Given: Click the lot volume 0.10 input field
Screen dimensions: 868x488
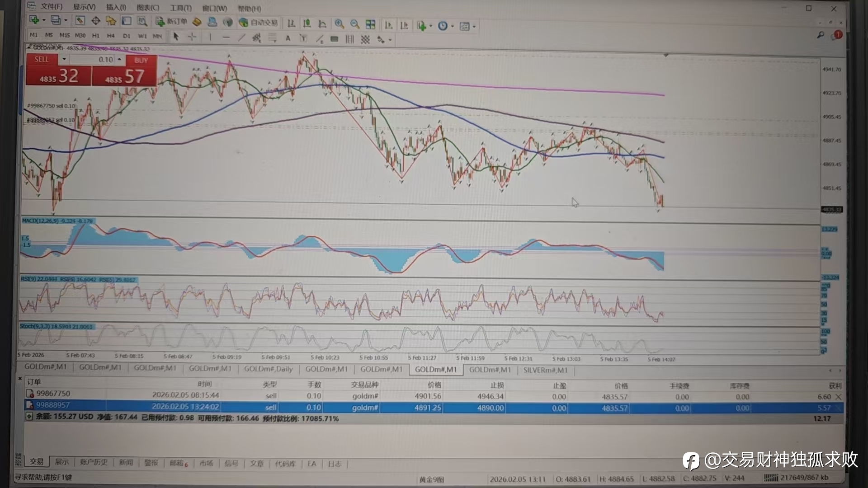Looking at the screenshot, I should [x=96, y=60].
